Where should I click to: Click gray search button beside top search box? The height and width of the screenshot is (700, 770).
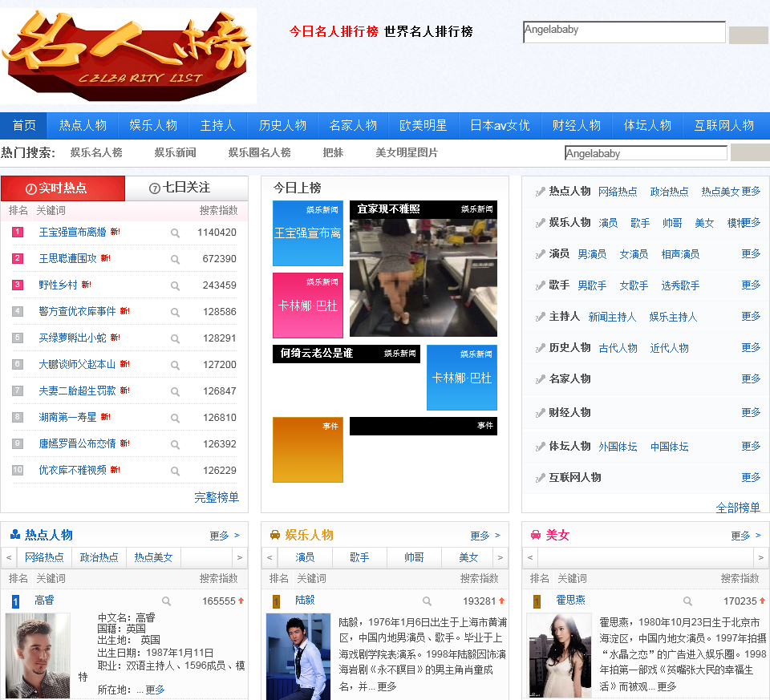pos(748,35)
